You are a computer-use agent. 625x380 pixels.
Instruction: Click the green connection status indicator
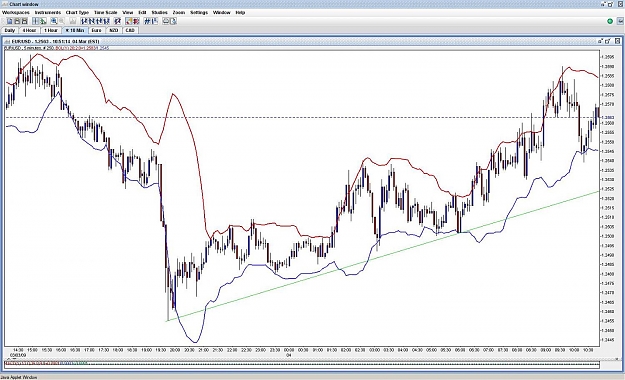[610, 21]
